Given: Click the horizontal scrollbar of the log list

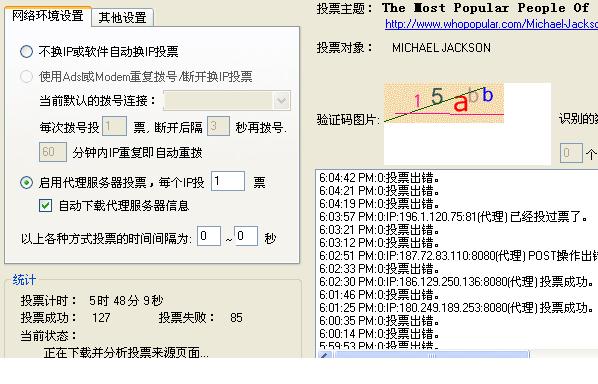Looking at the screenshot, I should pyautogui.click(x=431, y=355).
